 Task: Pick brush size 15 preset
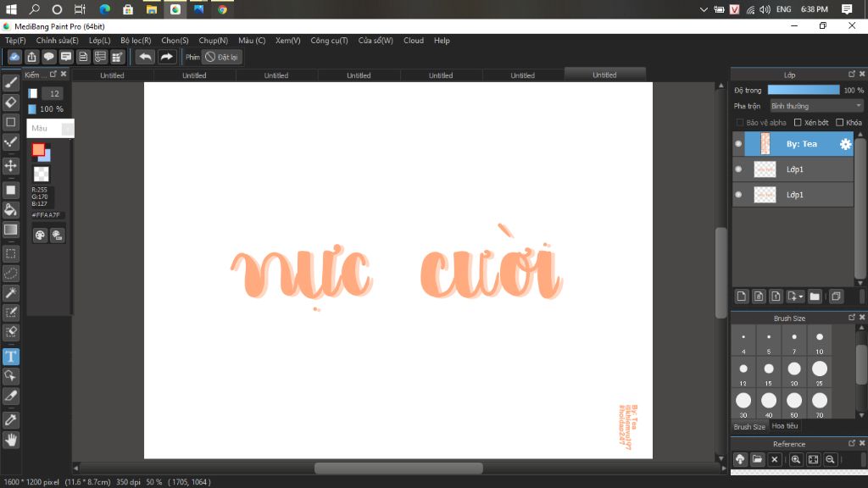[769, 372]
